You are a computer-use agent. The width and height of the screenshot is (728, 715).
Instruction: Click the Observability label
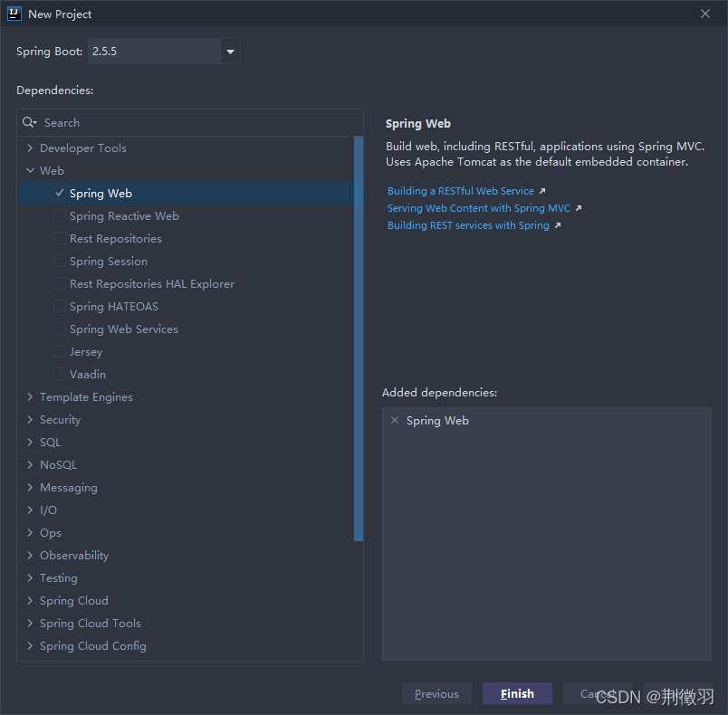74,555
